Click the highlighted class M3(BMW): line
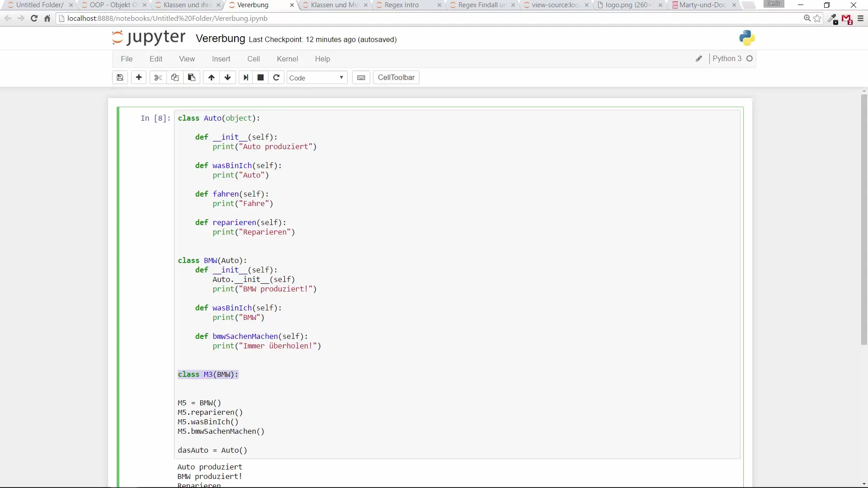Image resolution: width=868 pixels, height=488 pixels. point(208,374)
